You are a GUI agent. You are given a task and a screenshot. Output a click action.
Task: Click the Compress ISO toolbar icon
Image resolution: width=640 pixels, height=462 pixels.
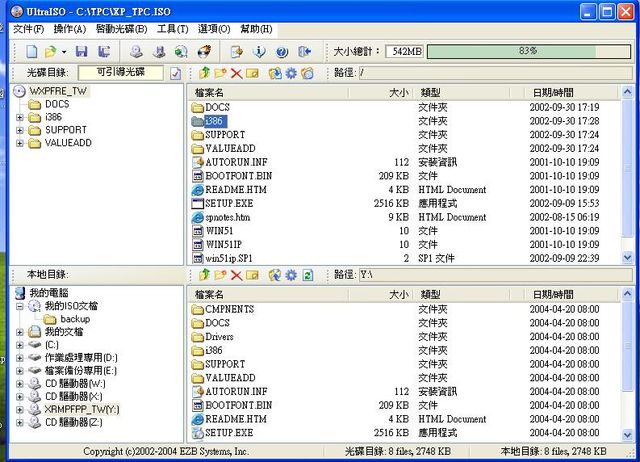(159, 51)
